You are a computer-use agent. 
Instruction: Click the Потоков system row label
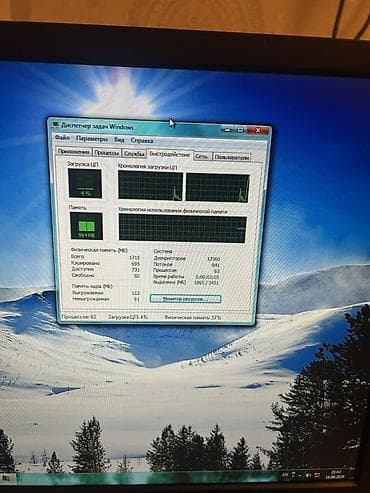click(163, 264)
